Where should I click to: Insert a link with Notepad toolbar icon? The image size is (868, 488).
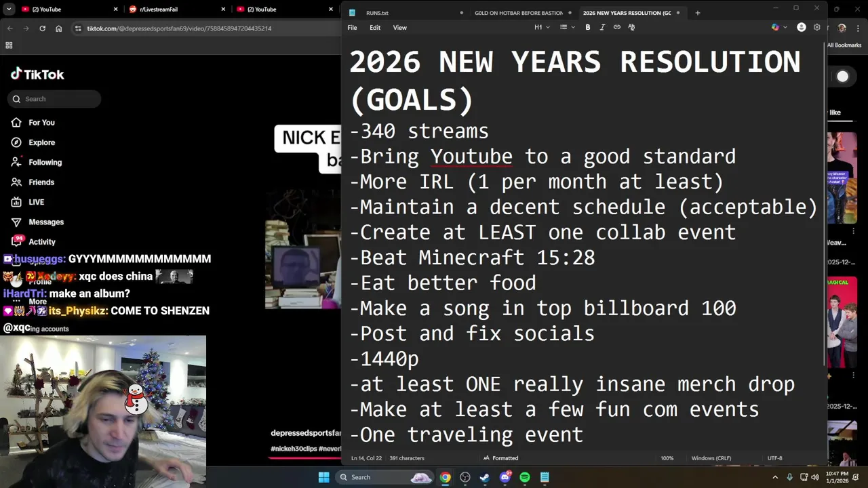coord(617,27)
